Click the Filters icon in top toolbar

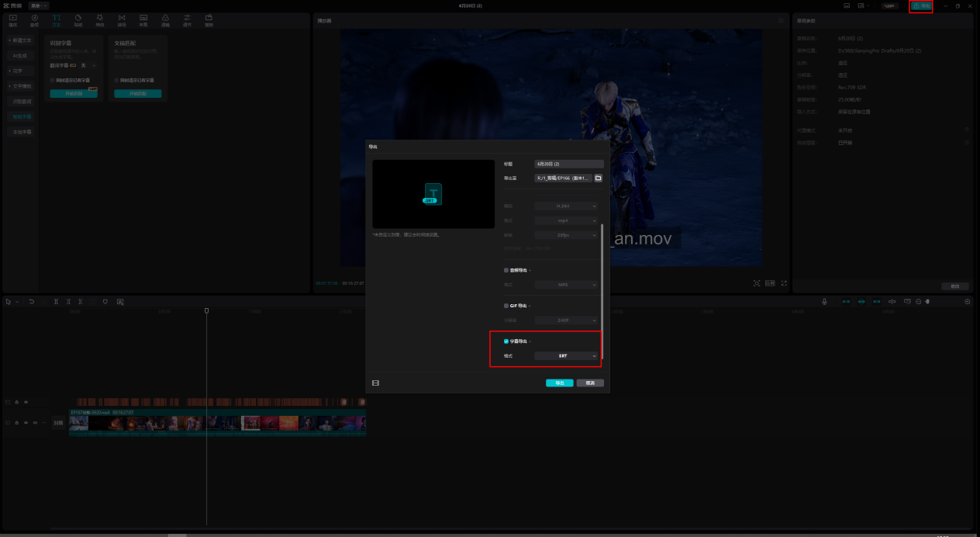[165, 19]
